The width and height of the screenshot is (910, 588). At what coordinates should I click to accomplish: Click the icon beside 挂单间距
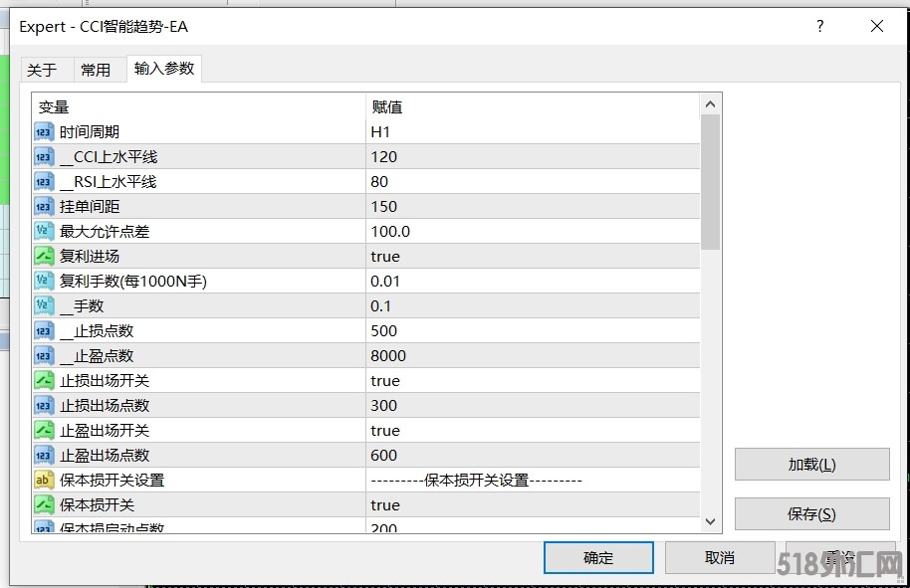pyautogui.click(x=44, y=207)
